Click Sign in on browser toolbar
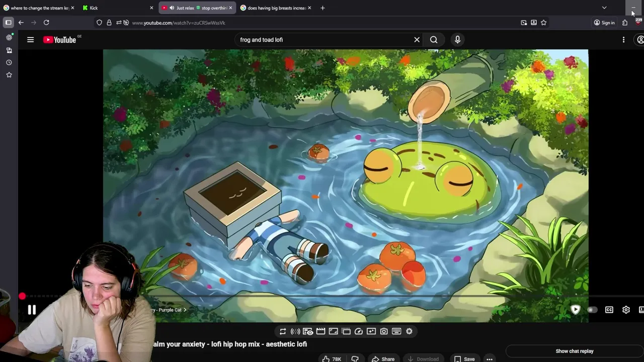This screenshot has width=644, height=362. 604,23
